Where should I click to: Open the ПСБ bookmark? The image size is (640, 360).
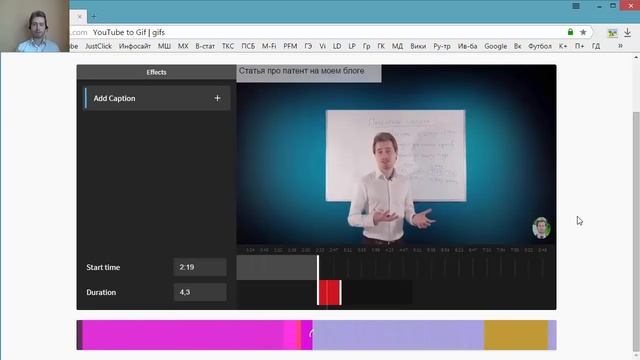tap(248, 46)
